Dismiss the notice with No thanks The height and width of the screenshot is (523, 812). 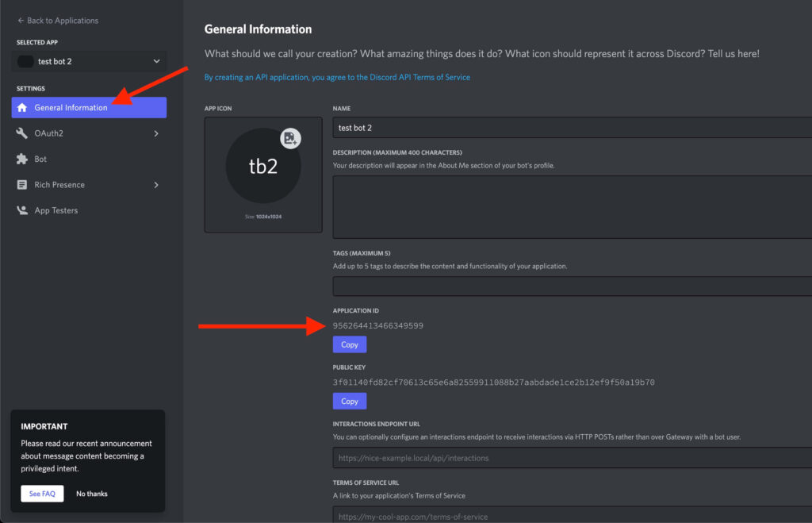[92, 494]
